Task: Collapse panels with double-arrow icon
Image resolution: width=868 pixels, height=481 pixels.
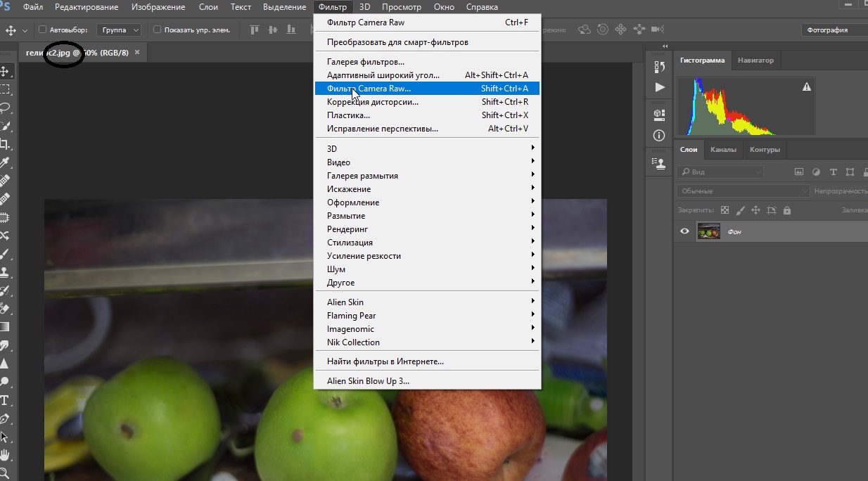Action: (x=665, y=46)
